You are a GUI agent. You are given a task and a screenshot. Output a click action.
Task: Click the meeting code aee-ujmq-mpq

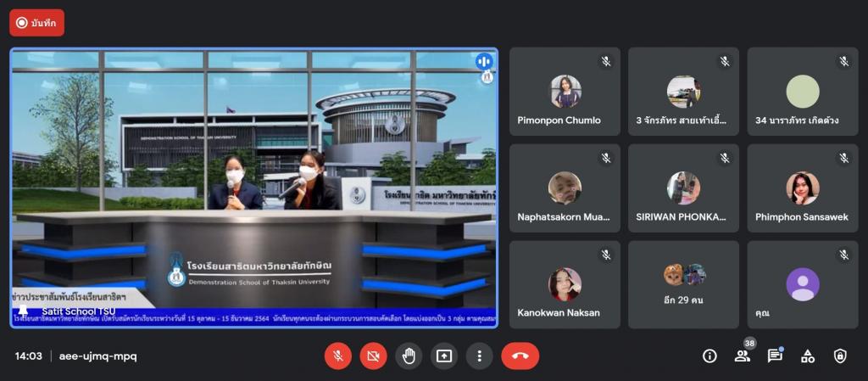pos(98,356)
